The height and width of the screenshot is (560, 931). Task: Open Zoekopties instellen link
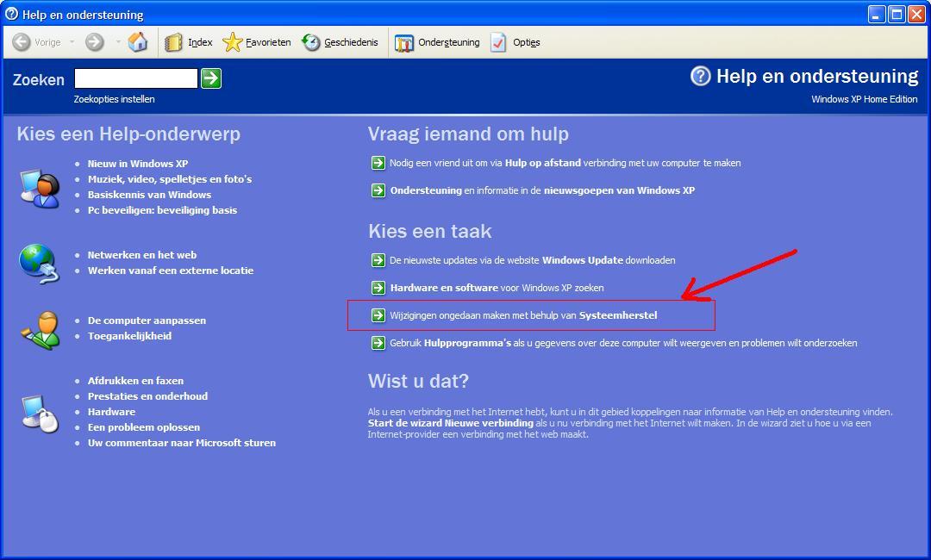pos(114,99)
